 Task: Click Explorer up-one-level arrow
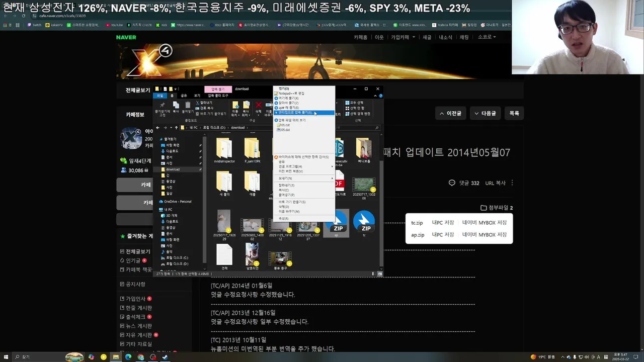[176, 128]
